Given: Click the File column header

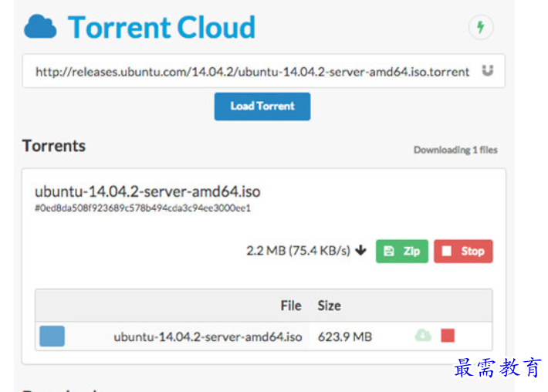Looking at the screenshot, I should point(291,306).
